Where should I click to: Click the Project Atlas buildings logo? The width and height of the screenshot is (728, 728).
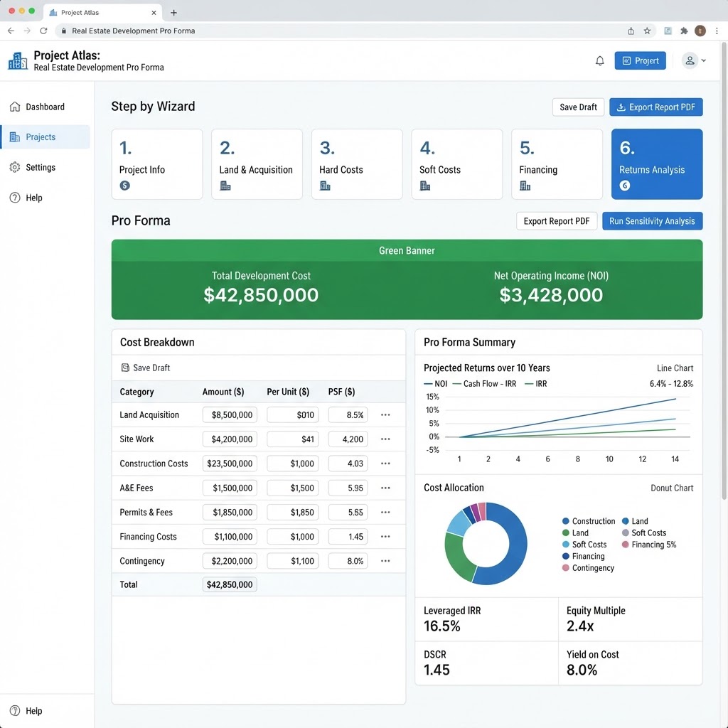(18, 61)
